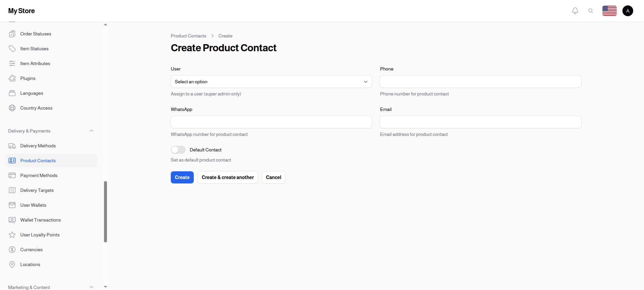Open Item Attributes via its sliders icon

pyautogui.click(x=12, y=63)
